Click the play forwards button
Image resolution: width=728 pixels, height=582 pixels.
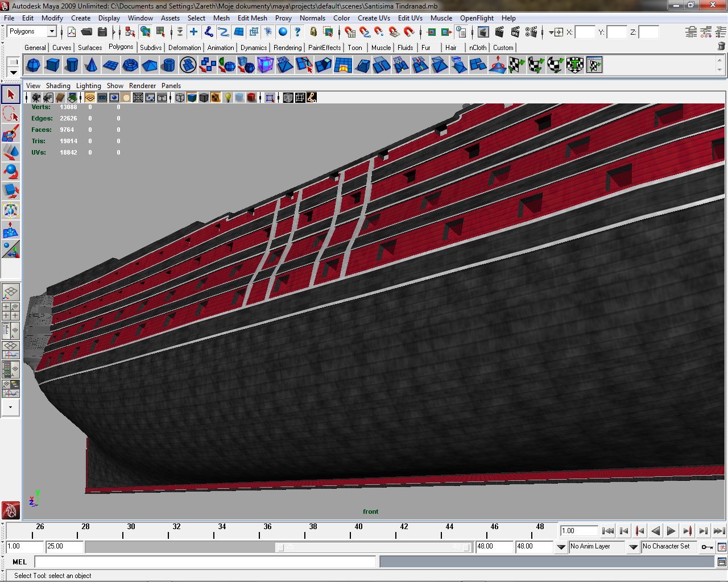pyautogui.click(x=671, y=531)
